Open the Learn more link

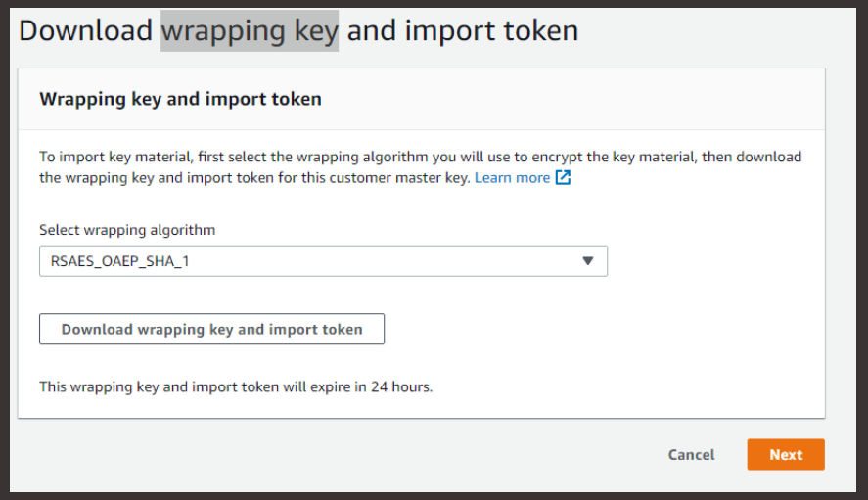click(x=512, y=178)
